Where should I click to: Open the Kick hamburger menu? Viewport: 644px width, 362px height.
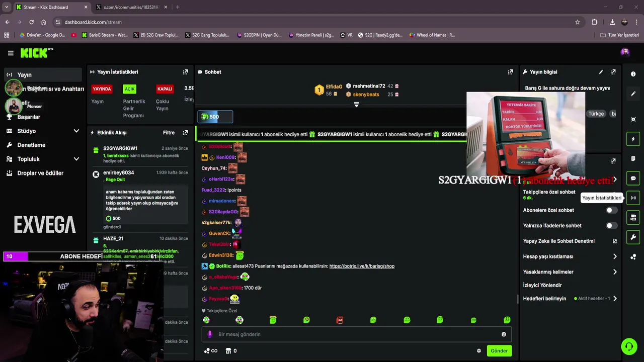tap(11, 53)
